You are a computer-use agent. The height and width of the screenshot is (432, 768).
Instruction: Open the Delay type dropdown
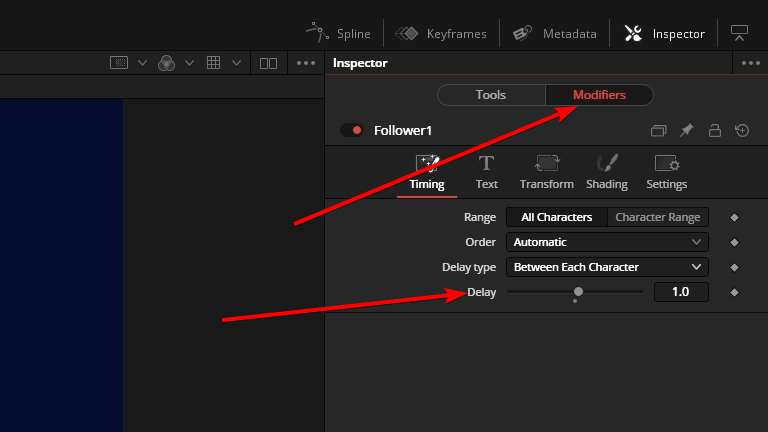pos(607,267)
